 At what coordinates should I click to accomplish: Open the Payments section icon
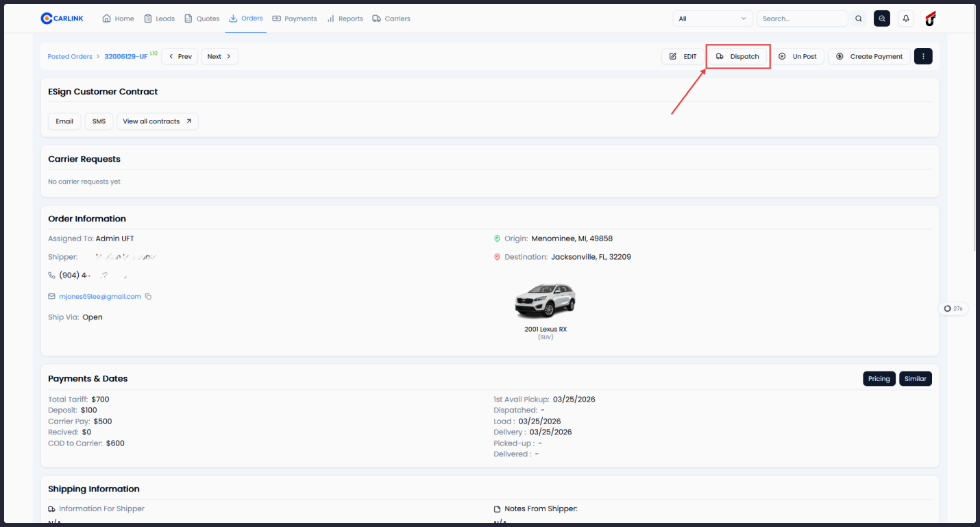pyautogui.click(x=275, y=18)
